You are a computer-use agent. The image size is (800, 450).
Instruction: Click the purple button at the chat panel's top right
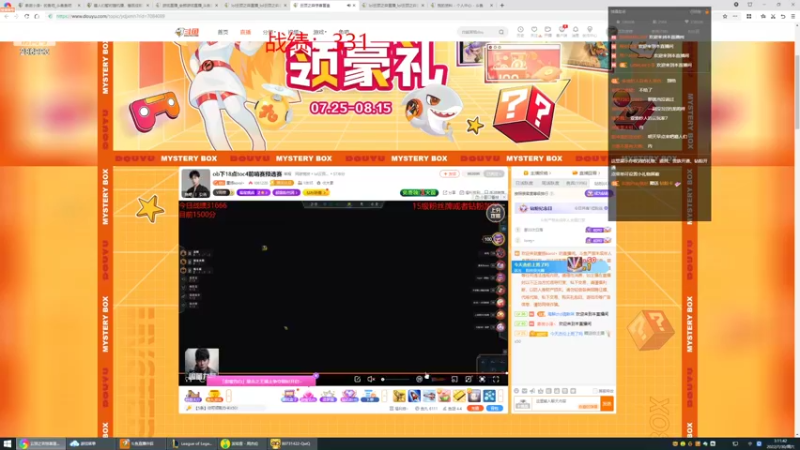tap(598, 193)
